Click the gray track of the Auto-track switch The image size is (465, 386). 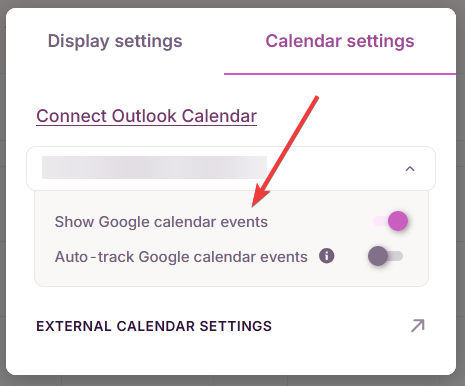(396, 256)
